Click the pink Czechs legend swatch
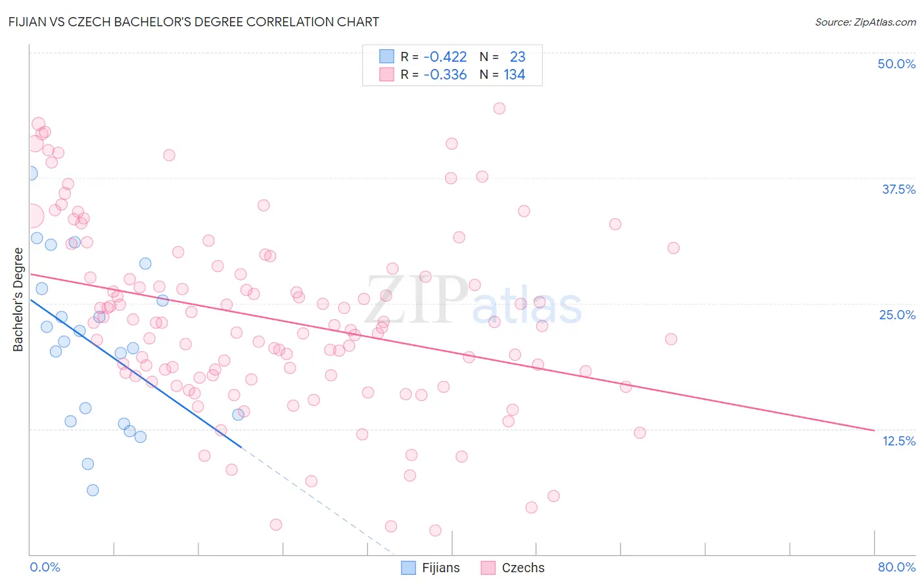Screen dimensions: 924x586 click(488, 568)
